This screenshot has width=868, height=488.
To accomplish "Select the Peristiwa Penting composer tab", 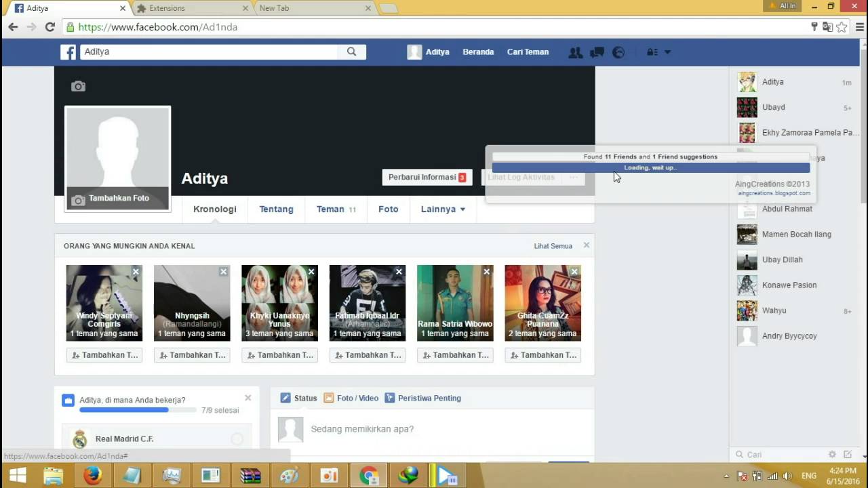I will tap(422, 398).
